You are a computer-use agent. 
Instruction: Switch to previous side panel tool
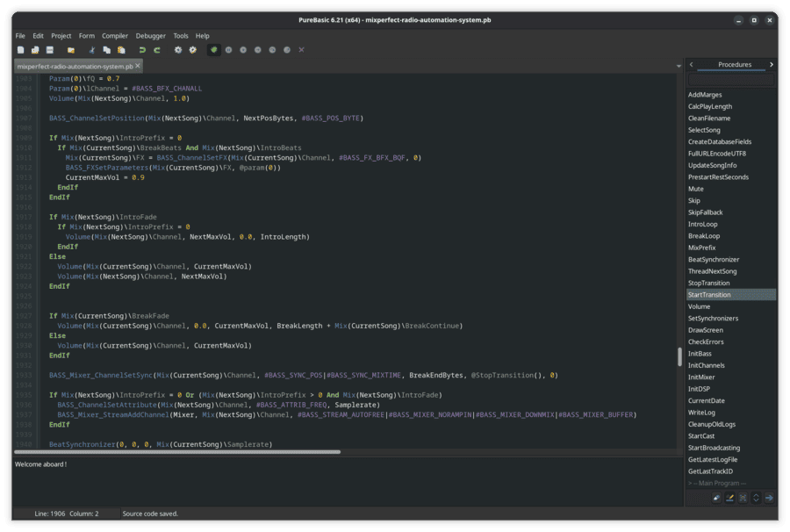[x=692, y=64]
